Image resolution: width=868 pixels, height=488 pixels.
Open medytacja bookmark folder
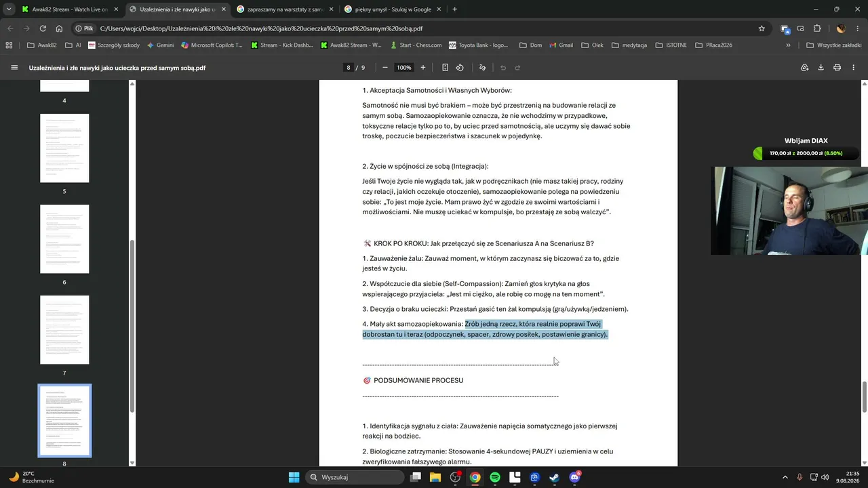(629, 45)
